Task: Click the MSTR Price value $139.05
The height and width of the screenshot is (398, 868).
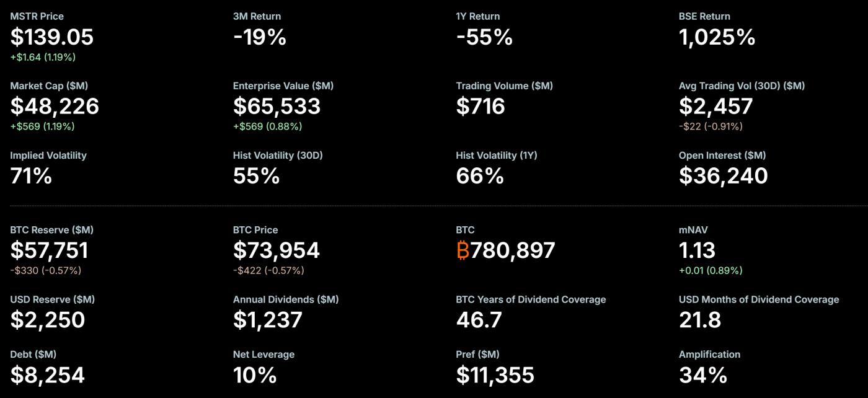Action: point(52,37)
